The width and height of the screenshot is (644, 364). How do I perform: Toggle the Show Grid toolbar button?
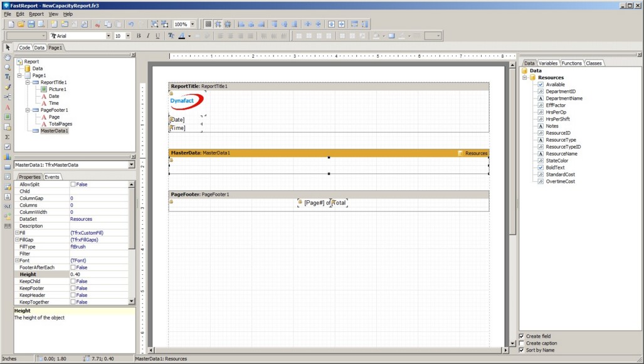tap(208, 24)
